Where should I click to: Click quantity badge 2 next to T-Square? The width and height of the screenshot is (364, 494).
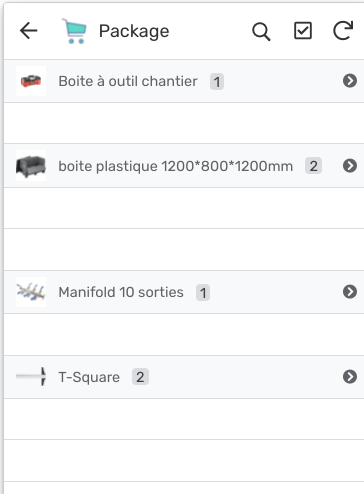tap(140, 377)
